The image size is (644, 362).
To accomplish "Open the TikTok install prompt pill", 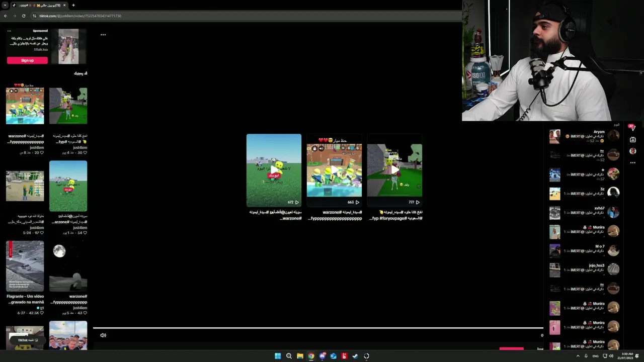I will (27, 340).
